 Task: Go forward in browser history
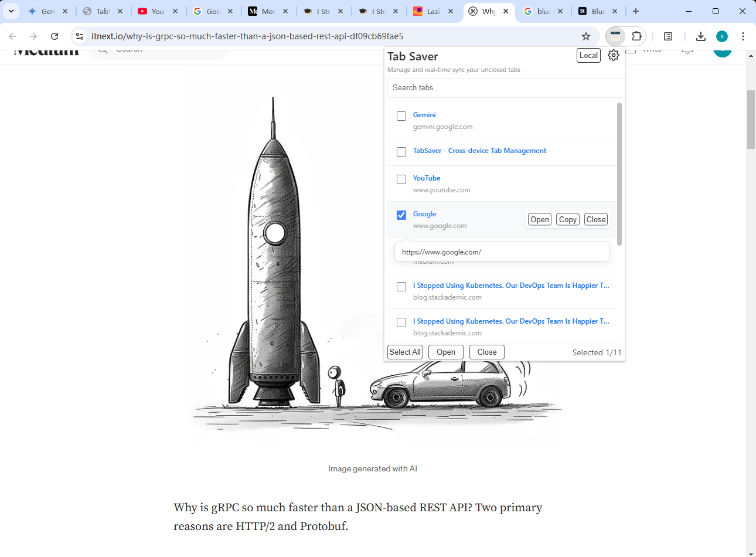33,36
